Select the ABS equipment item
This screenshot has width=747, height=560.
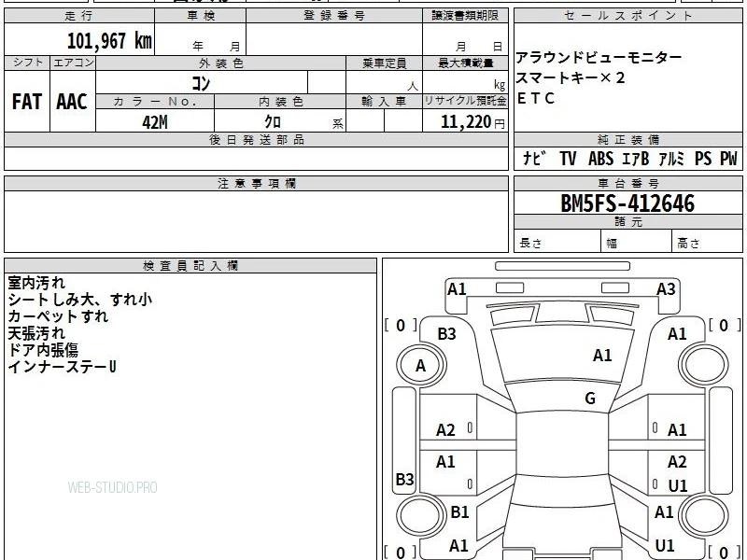coord(600,158)
